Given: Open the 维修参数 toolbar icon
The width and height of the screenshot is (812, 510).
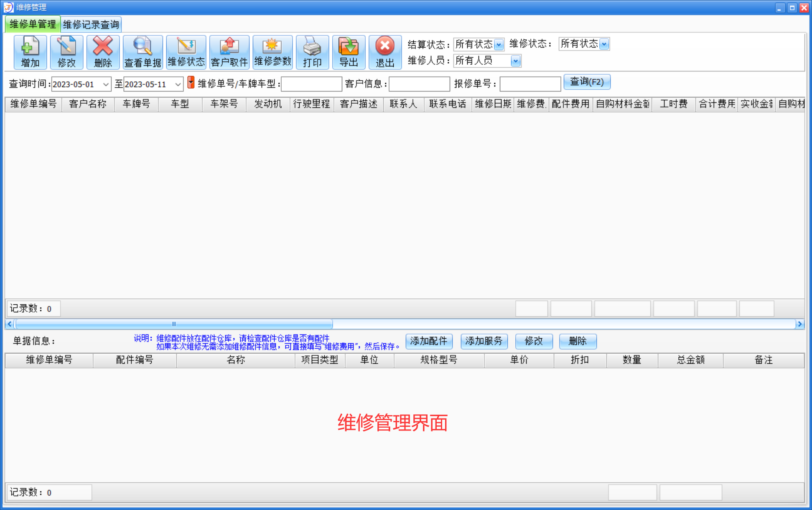Looking at the screenshot, I should click(272, 52).
